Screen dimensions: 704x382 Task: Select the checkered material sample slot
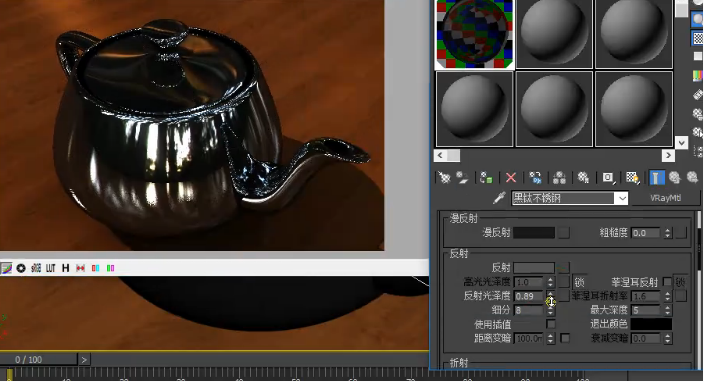coord(475,35)
